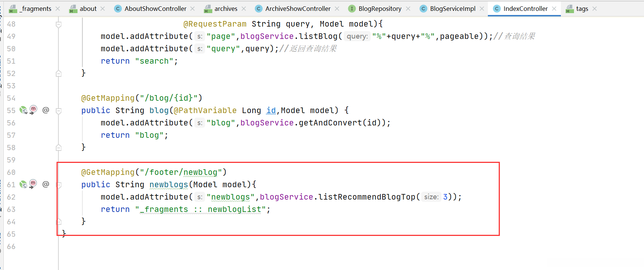
Task: Open the ArchiveShowController tab
Action: tap(297, 9)
